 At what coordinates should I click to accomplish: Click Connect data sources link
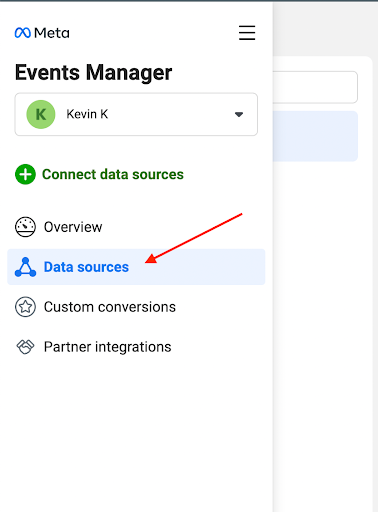113,174
